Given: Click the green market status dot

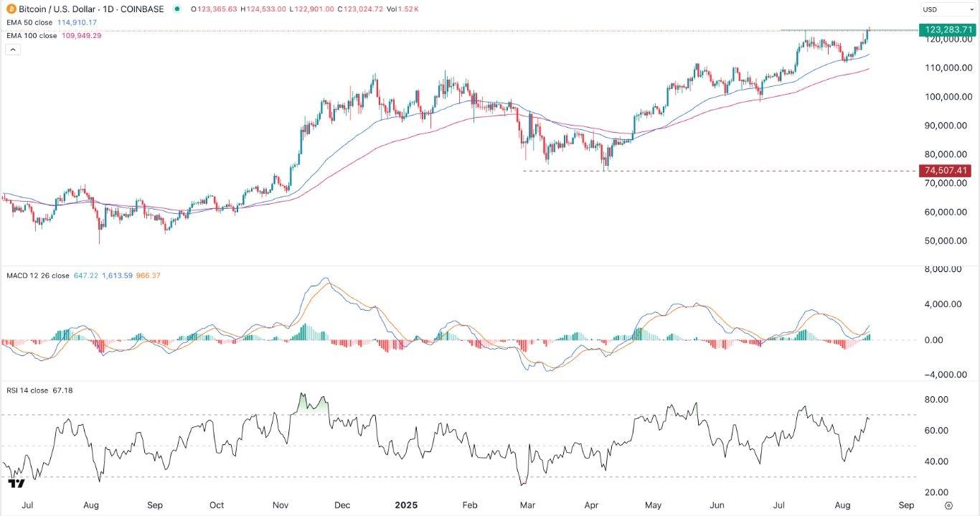Looking at the screenshot, I should pos(176,9).
